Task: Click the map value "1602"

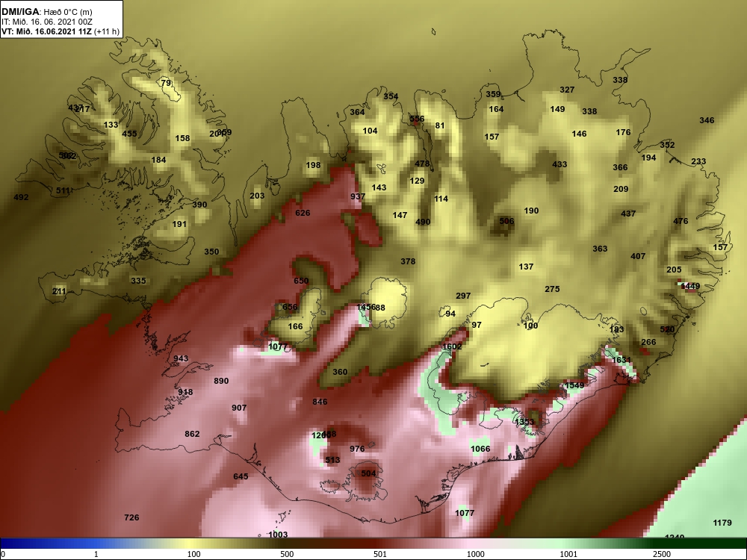Action: pos(452,346)
